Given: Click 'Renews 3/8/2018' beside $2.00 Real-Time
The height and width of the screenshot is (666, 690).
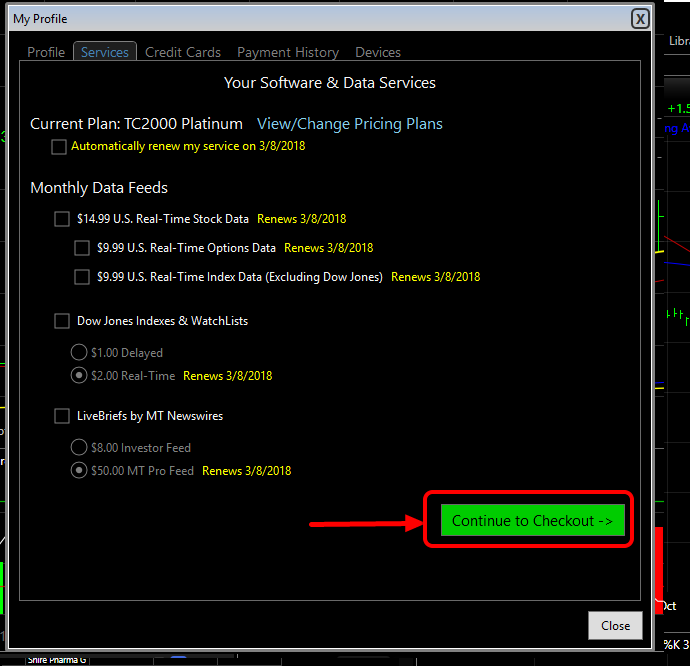Looking at the screenshot, I should coord(228,376).
